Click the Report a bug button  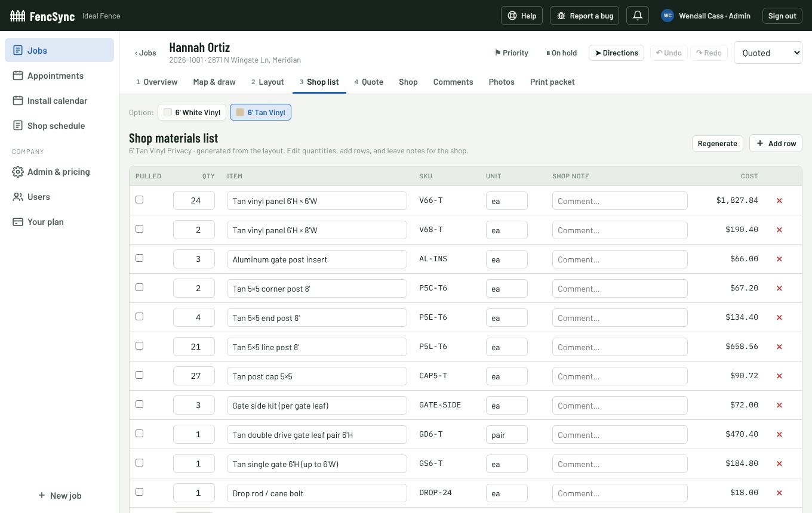pos(585,16)
